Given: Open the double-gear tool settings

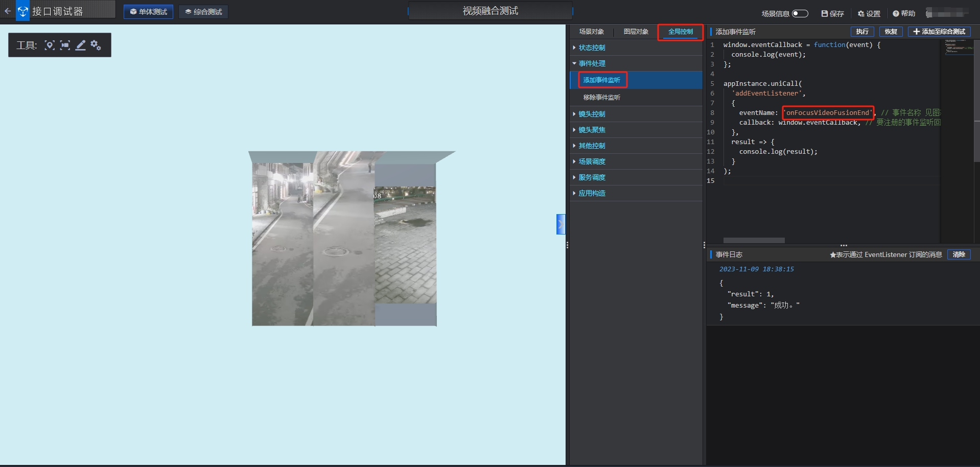Looking at the screenshot, I should point(96,45).
